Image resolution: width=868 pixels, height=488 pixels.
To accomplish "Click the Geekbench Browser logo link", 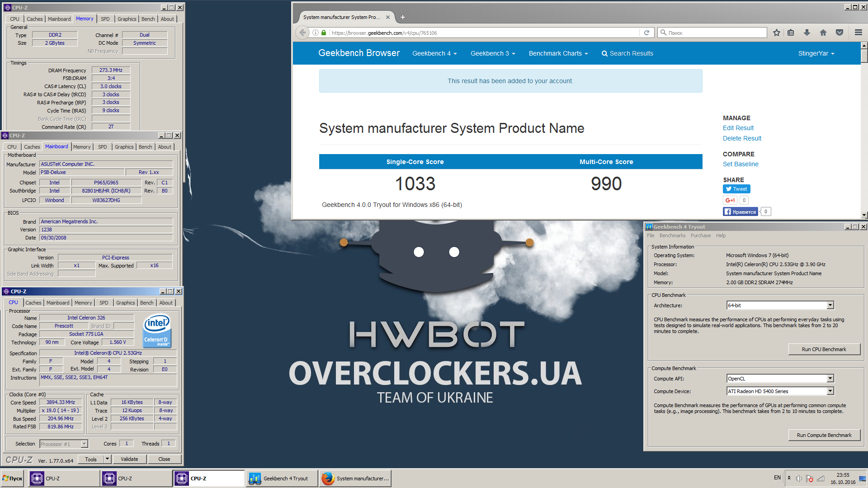I will coord(359,53).
